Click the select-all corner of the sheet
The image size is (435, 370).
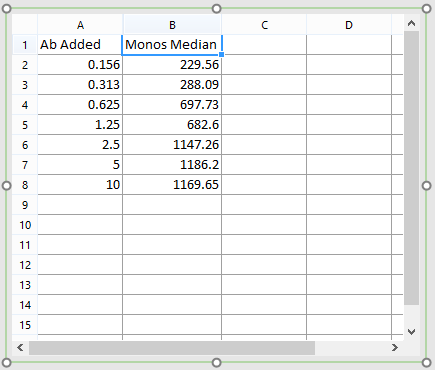[25, 25]
